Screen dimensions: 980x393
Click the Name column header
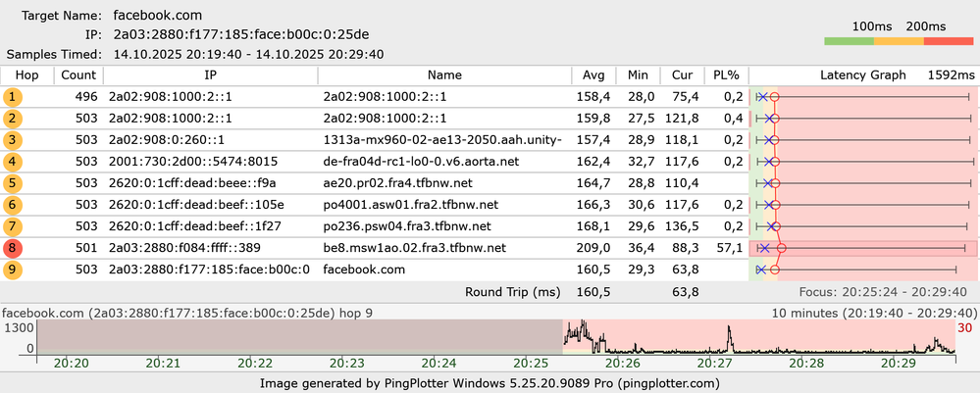[444, 75]
